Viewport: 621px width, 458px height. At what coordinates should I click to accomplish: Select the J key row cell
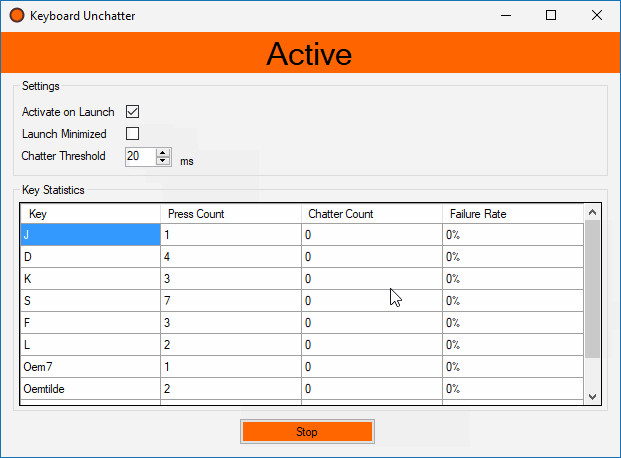tap(91, 235)
